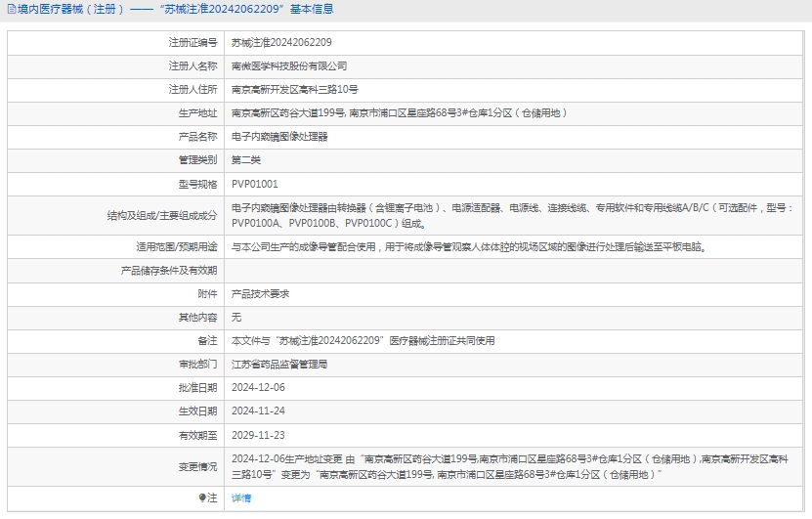Select model specification PVP01001

point(254,184)
